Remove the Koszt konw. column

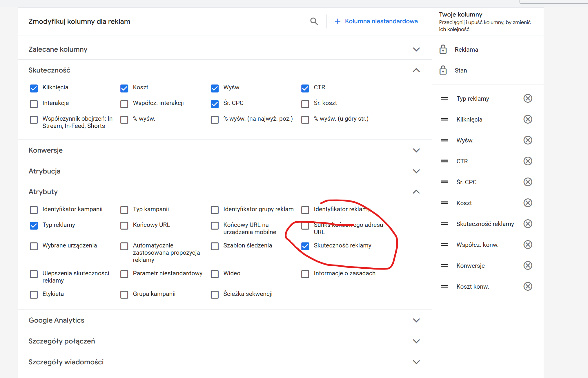(x=528, y=287)
